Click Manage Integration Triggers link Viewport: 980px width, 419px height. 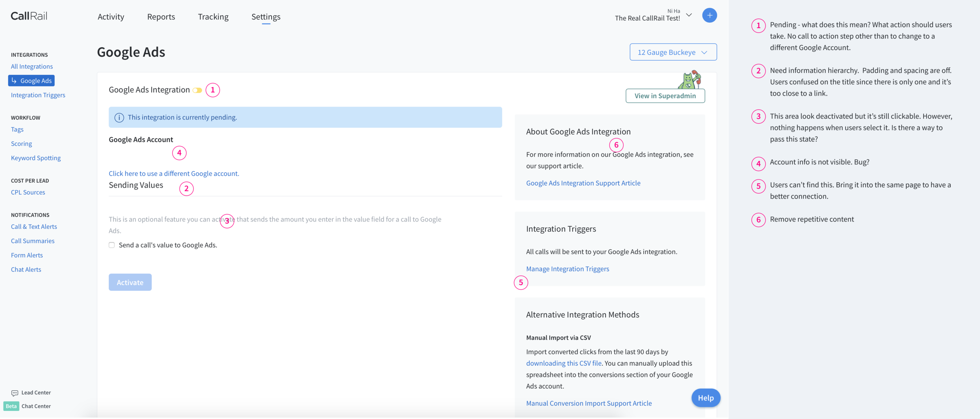tap(568, 269)
